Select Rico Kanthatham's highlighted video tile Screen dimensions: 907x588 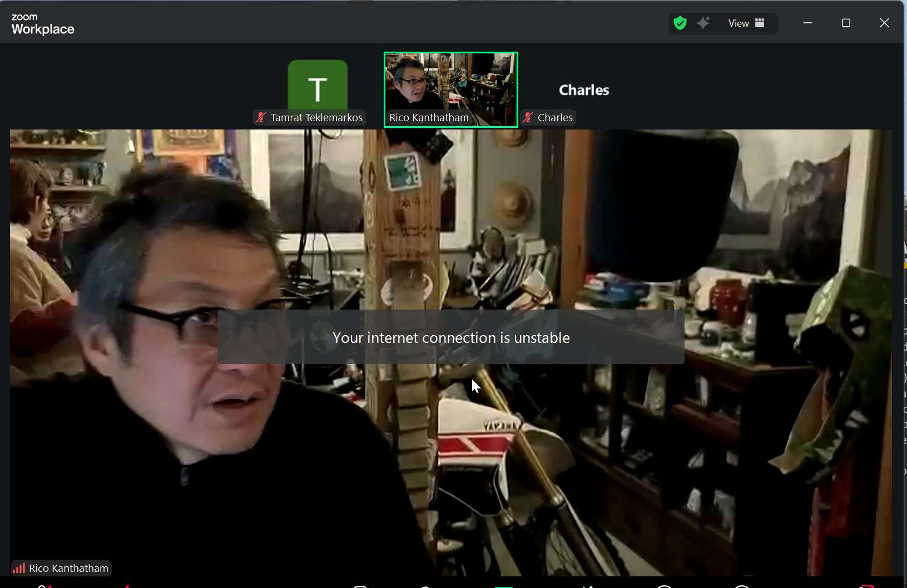pos(450,89)
